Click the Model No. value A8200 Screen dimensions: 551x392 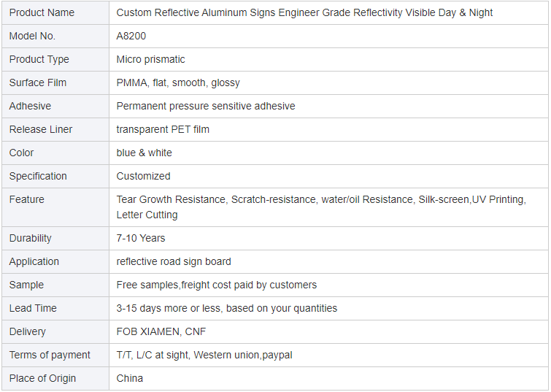pos(132,36)
